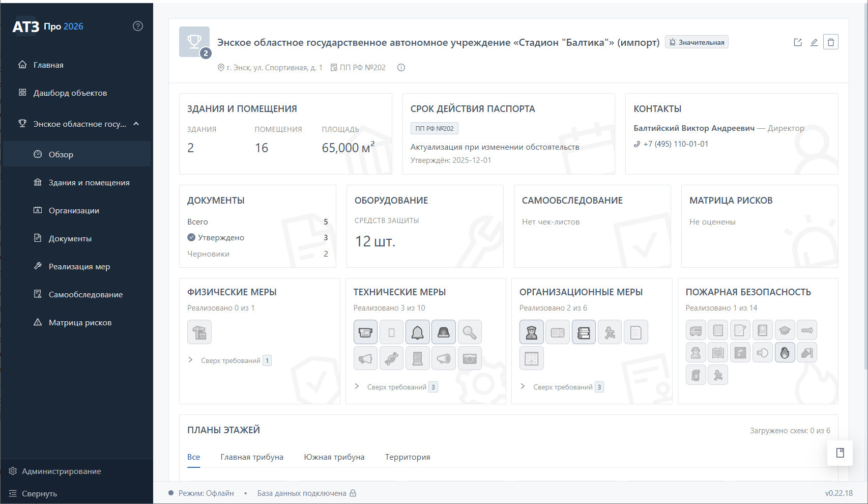868x504 pixels.
Task: Open Самообследование sidebar item
Action: pos(76,294)
